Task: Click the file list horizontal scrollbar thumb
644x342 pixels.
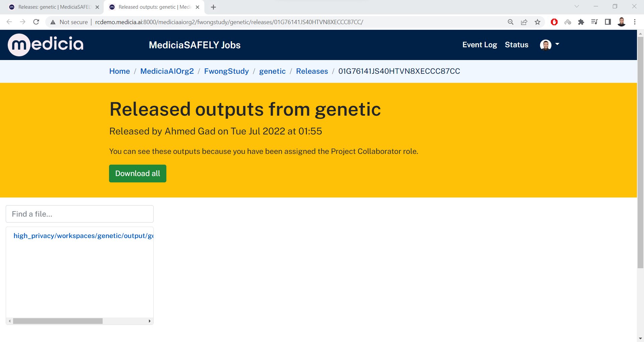Action: pyautogui.click(x=58, y=321)
